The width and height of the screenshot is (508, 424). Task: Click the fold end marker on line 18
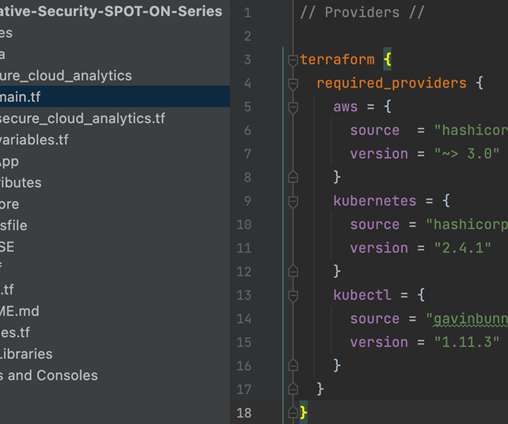(293, 413)
